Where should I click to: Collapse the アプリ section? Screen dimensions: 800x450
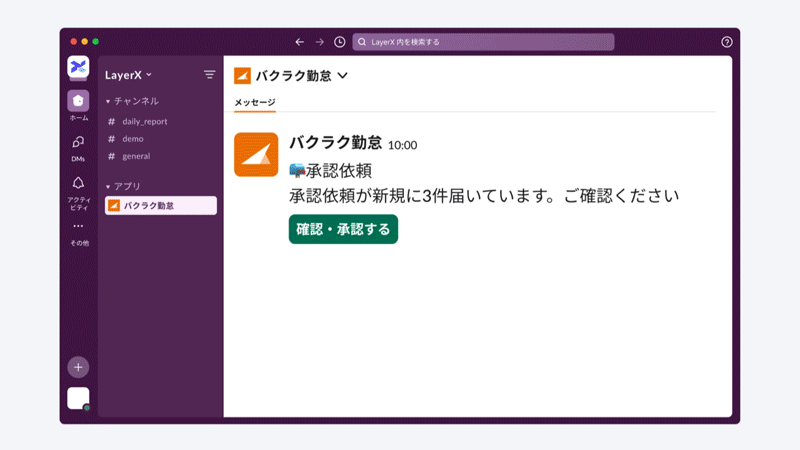(108, 187)
